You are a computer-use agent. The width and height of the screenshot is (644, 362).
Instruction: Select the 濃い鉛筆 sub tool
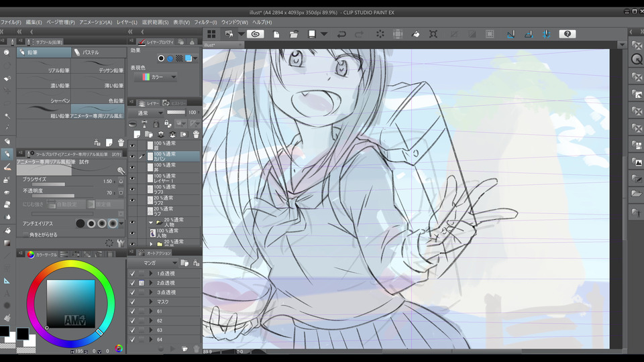(44, 82)
